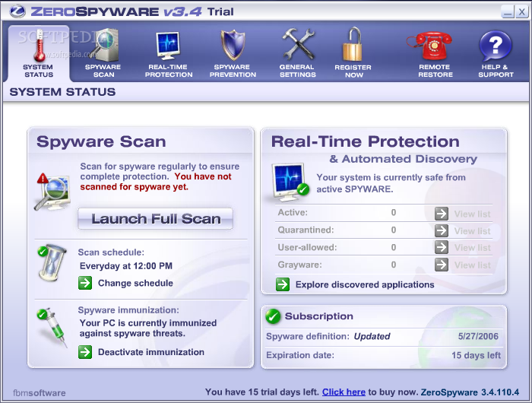Click the 'Your system is currently safe' message
The height and width of the screenshot is (403, 532).
tap(391, 183)
